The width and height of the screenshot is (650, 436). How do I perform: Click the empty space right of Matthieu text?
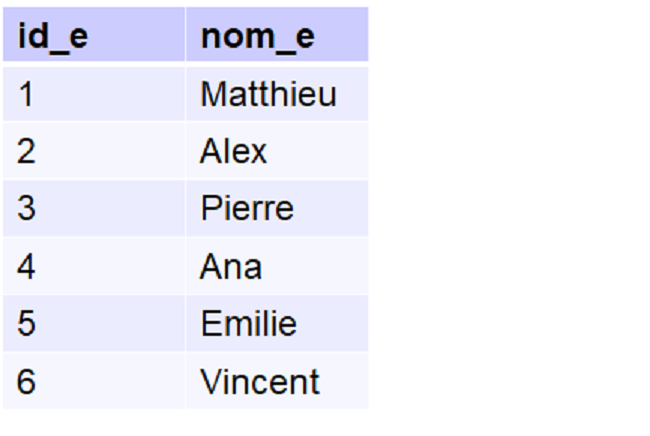(352, 94)
